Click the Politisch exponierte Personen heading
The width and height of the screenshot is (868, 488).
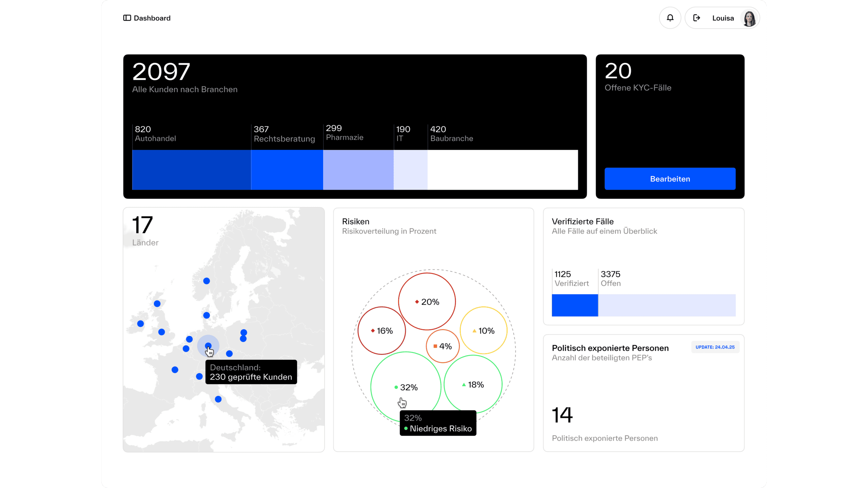click(610, 348)
